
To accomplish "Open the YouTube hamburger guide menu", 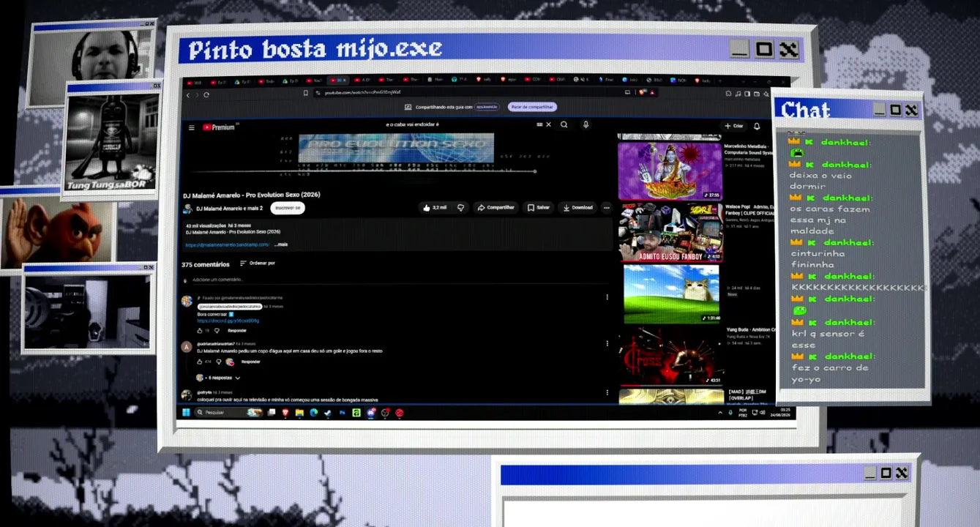I will [x=192, y=127].
